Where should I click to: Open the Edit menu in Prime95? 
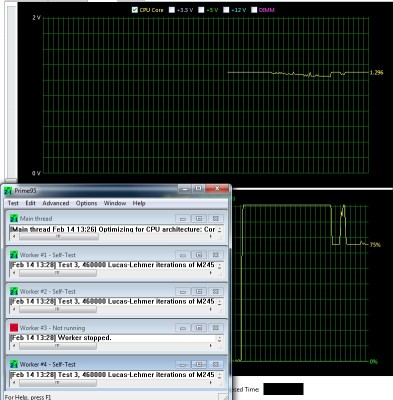pyautogui.click(x=30, y=203)
